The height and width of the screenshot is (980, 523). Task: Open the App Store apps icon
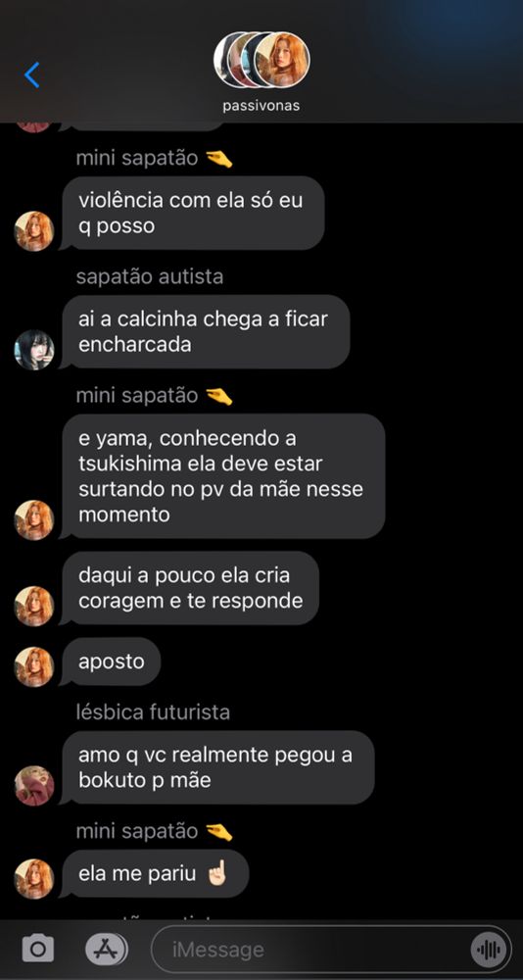(x=107, y=950)
